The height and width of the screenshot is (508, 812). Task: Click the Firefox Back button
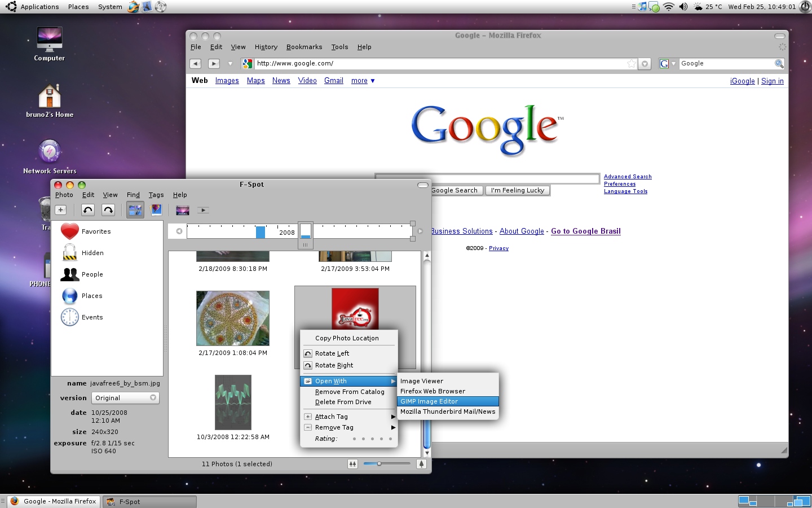pyautogui.click(x=195, y=64)
